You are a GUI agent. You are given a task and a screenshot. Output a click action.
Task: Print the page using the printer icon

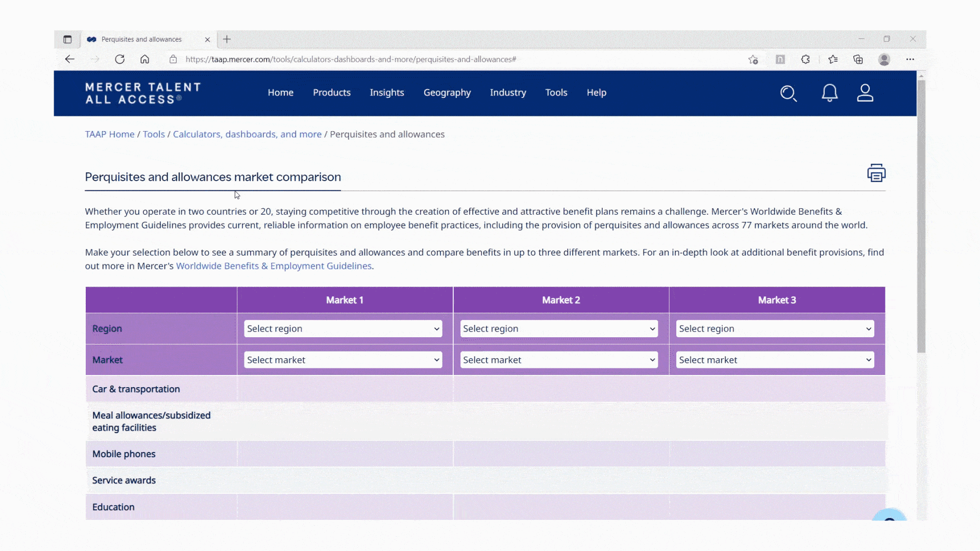(876, 173)
